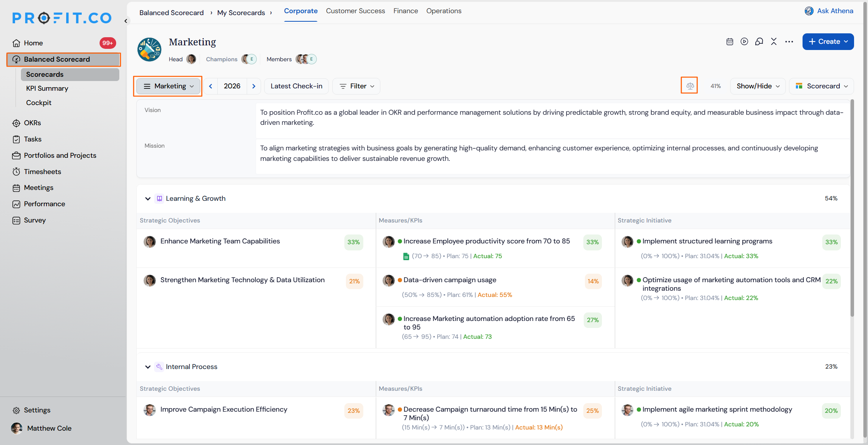868x445 pixels.
Task: Collapse the Internal Process section
Action: (148, 367)
